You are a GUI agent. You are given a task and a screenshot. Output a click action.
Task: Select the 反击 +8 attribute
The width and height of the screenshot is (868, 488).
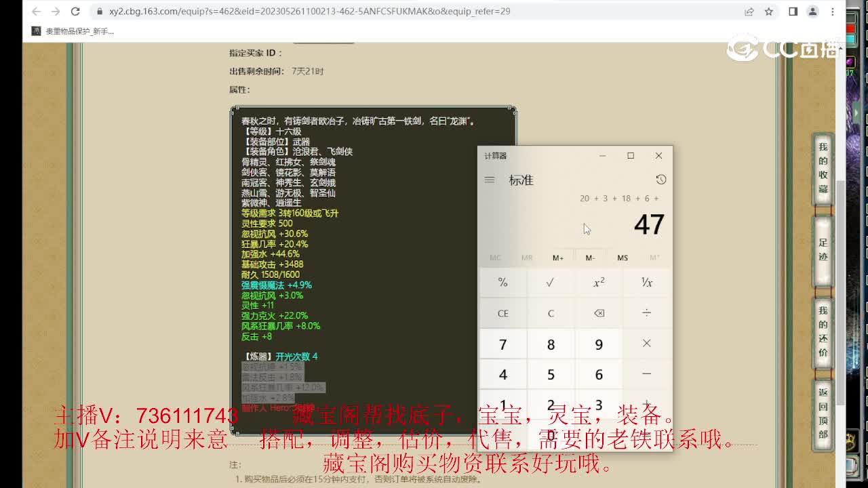(256, 336)
